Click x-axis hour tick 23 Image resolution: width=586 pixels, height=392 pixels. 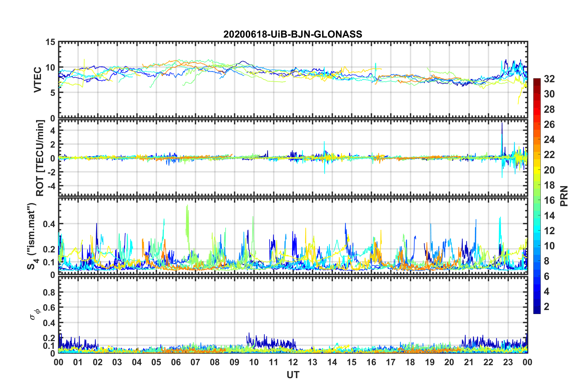508,362
